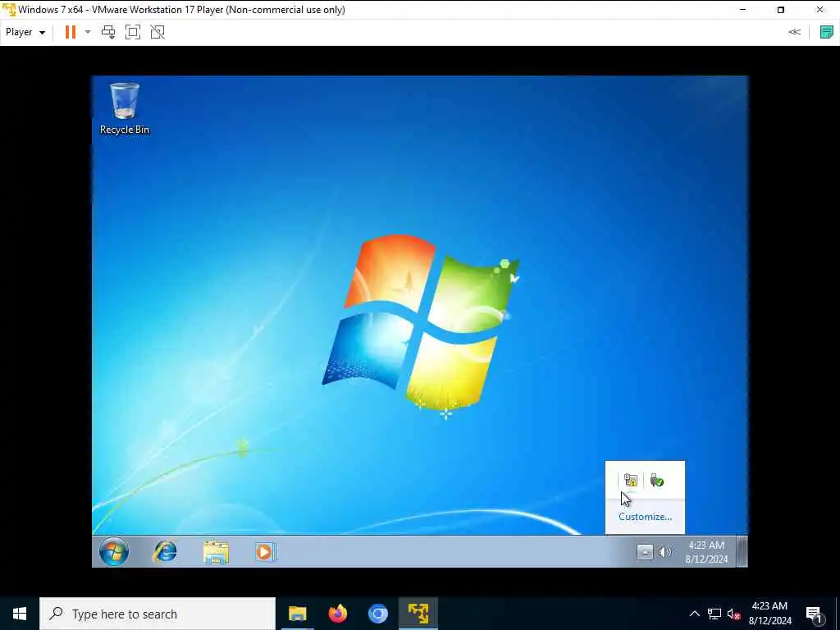Expand host system tray hidden icons chevron

click(x=694, y=614)
